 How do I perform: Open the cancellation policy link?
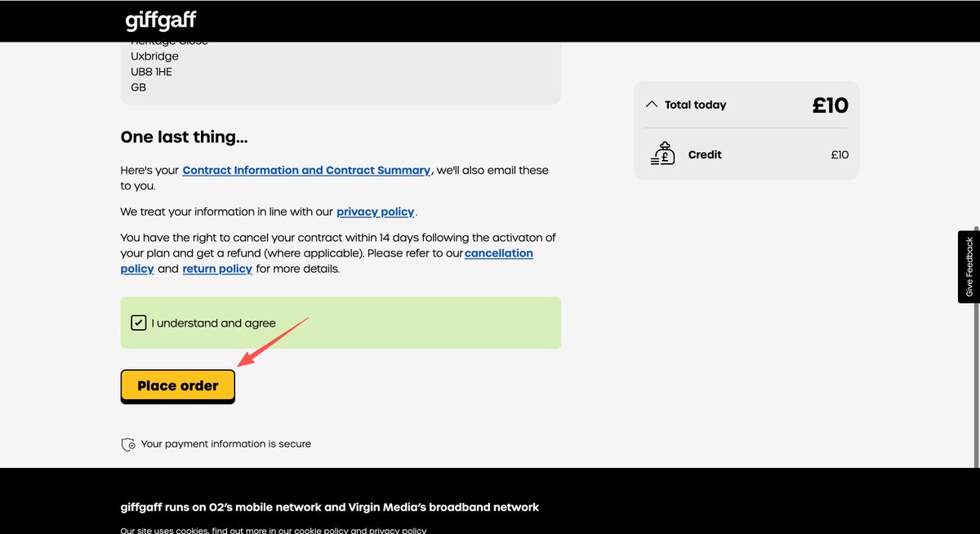point(498,253)
